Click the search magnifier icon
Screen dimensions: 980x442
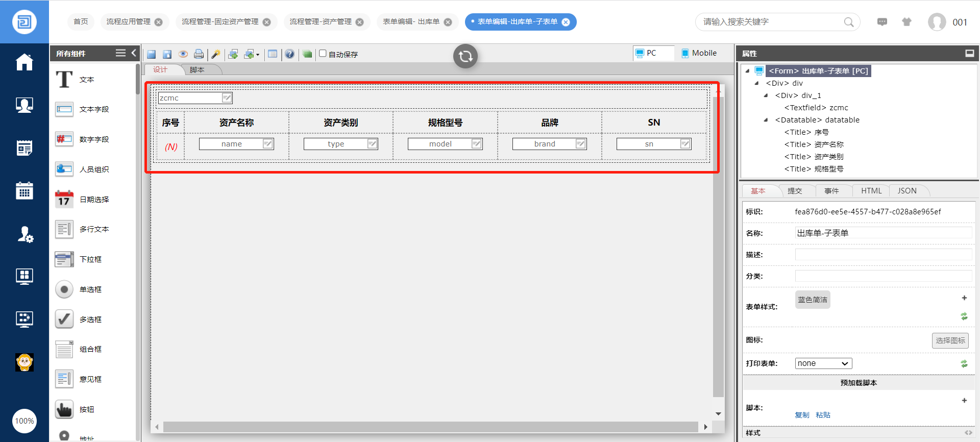point(849,22)
